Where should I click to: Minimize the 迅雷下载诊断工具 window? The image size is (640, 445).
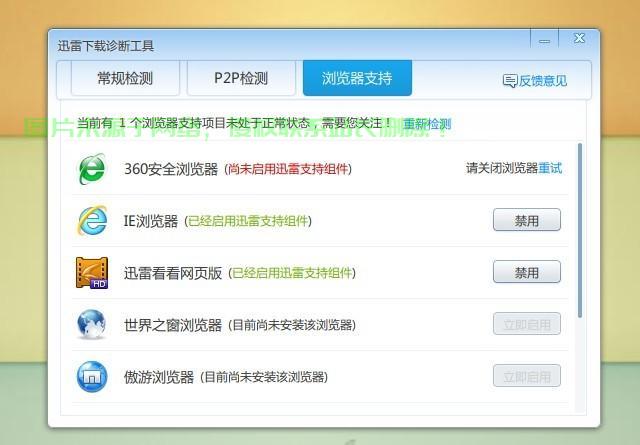coord(544,41)
